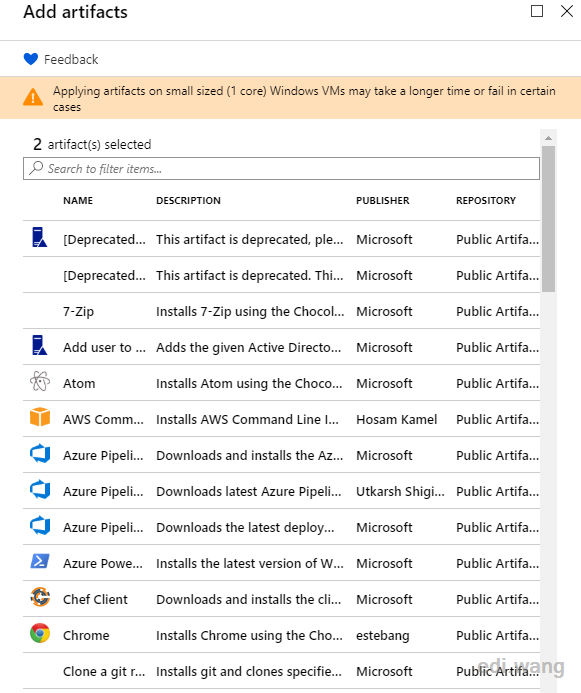Click the blue Feedback heart icon
The width and height of the screenshot is (581, 693).
coord(31,59)
